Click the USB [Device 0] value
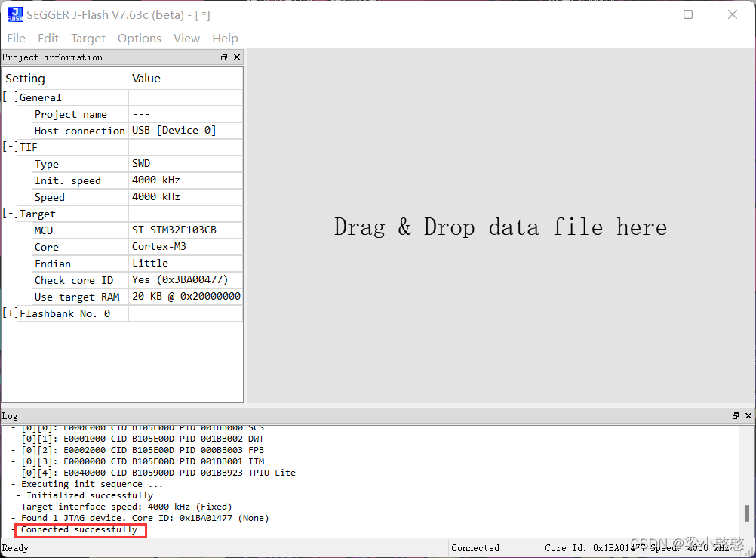This screenshot has height=558, width=756. click(x=174, y=131)
